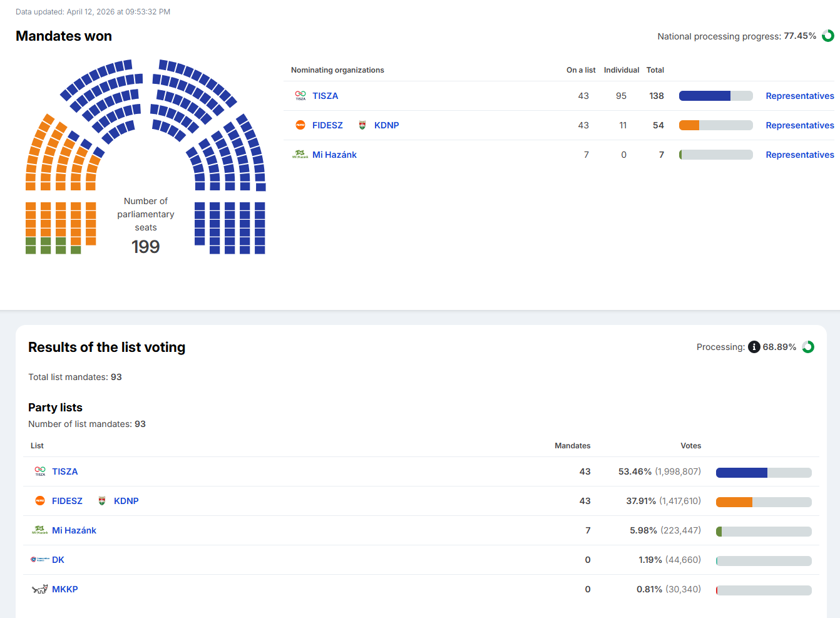This screenshot has width=840, height=618.
Task: Open Representatives link for Mi Hazánk
Action: [799, 155]
